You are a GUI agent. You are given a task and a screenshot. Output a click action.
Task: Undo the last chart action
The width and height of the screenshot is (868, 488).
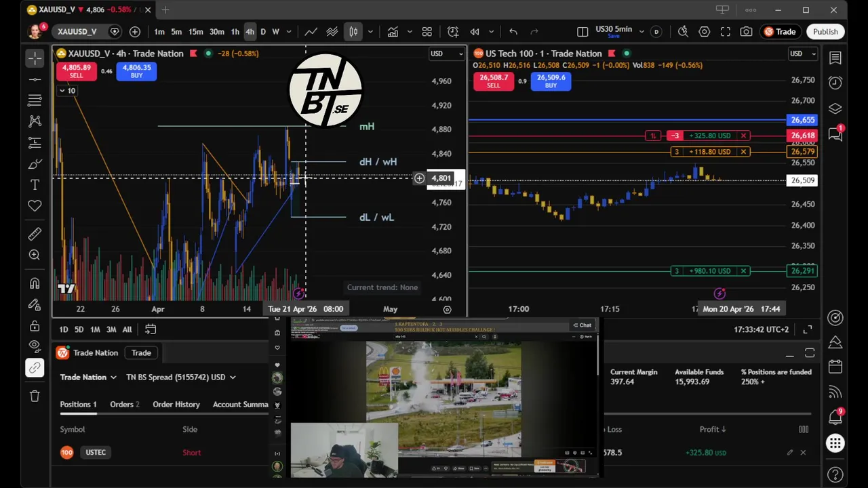click(513, 32)
